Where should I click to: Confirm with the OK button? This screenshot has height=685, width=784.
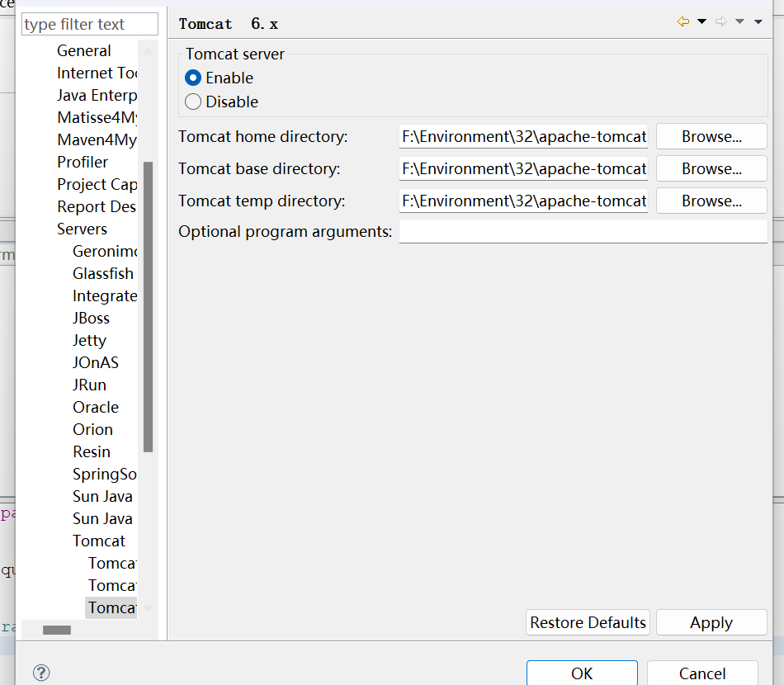pos(582,673)
